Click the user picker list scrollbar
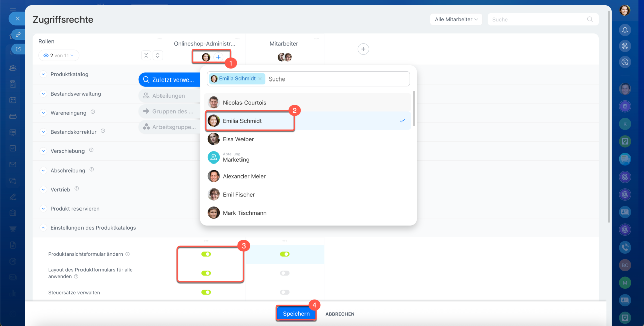This screenshot has height=326, width=644. pyautogui.click(x=414, y=108)
